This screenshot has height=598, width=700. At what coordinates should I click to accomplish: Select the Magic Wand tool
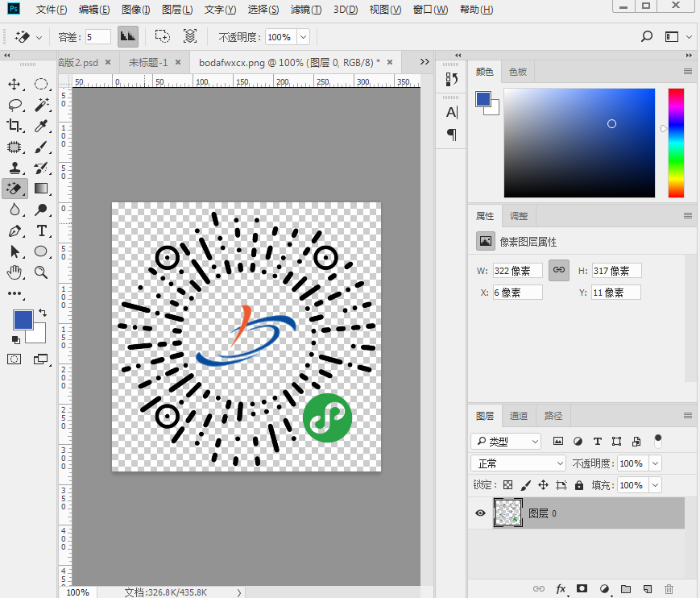coord(41,106)
